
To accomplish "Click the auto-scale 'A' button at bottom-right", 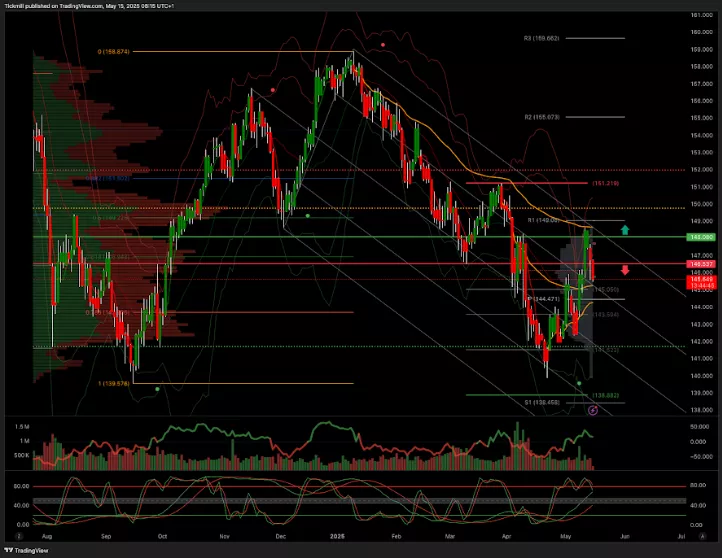I will [700, 537].
